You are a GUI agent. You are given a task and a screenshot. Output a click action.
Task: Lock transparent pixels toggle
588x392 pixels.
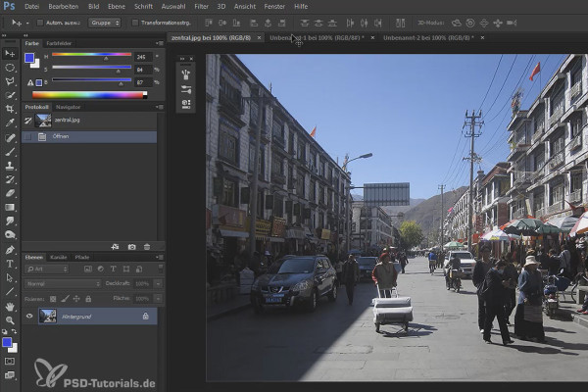(53, 299)
